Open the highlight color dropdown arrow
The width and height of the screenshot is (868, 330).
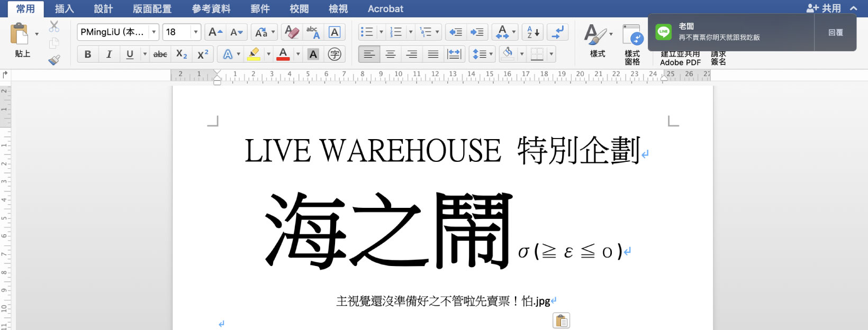coord(268,54)
